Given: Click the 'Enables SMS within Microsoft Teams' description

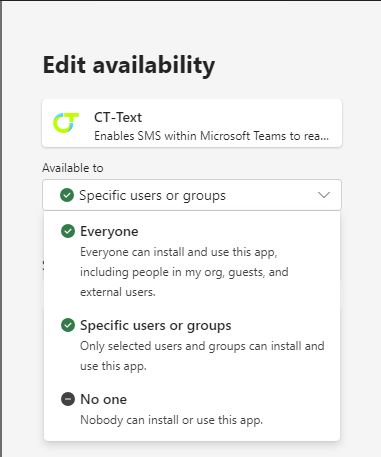Looking at the screenshot, I should tap(211, 136).
